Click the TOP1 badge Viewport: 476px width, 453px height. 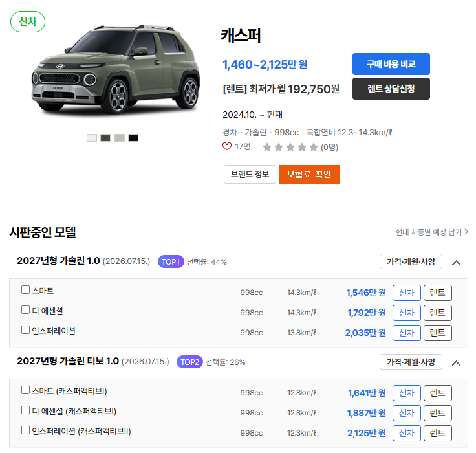pyautogui.click(x=171, y=261)
